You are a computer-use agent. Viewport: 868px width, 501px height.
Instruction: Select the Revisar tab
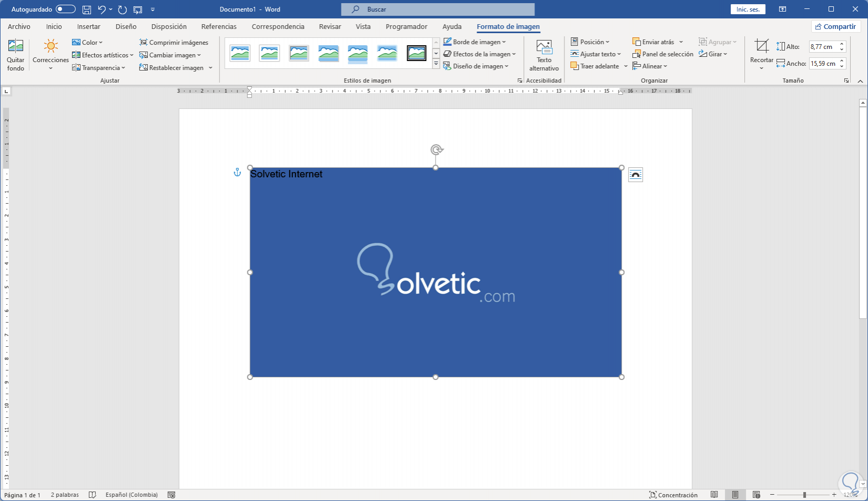[x=330, y=26]
